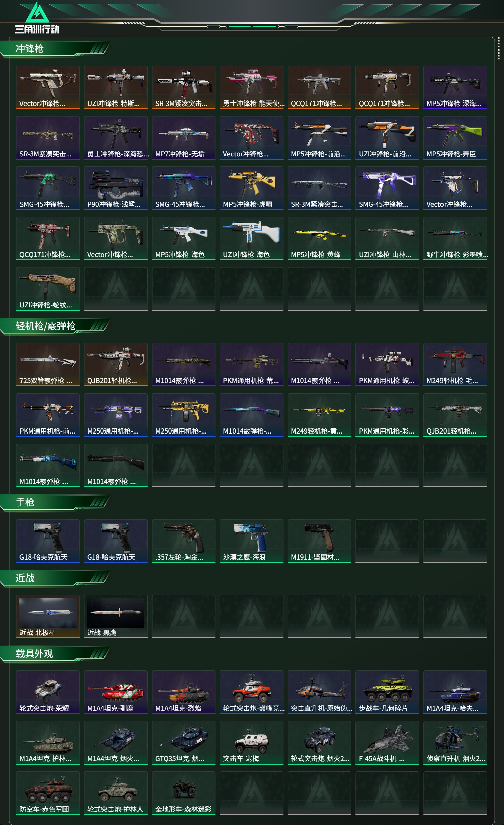This screenshot has width=504, height=825.
Task: Click the Delta Force triangle logo
Action: pyautogui.click(x=37, y=12)
